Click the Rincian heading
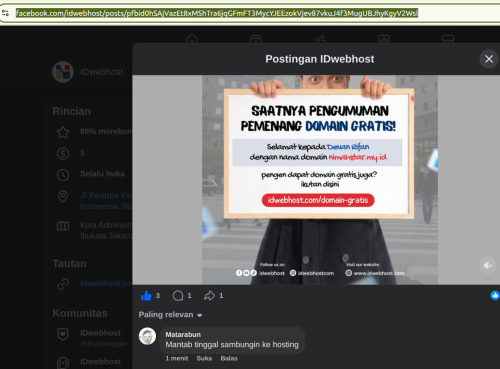Screen dimensions: 500x369 (72, 111)
